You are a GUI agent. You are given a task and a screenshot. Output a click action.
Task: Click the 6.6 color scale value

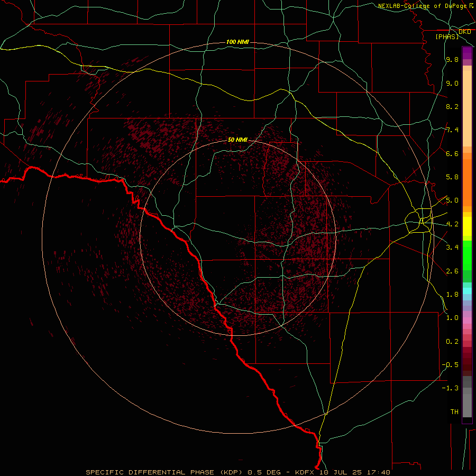coord(452,153)
